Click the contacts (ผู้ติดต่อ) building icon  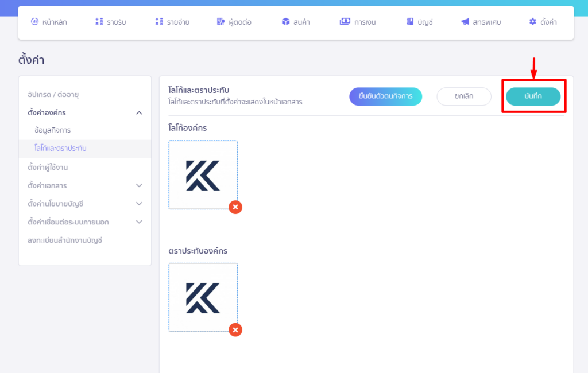pos(220,22)
